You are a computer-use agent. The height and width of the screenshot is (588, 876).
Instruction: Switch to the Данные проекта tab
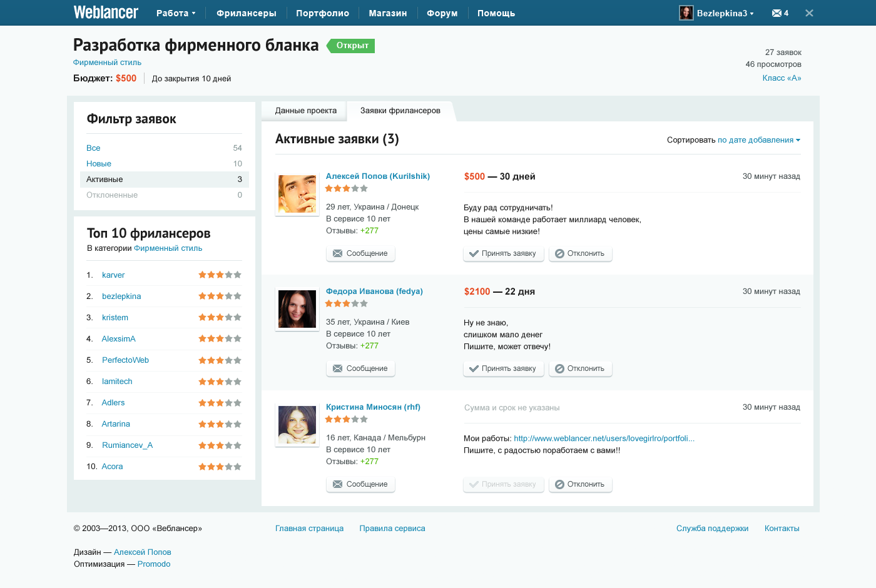305,111
